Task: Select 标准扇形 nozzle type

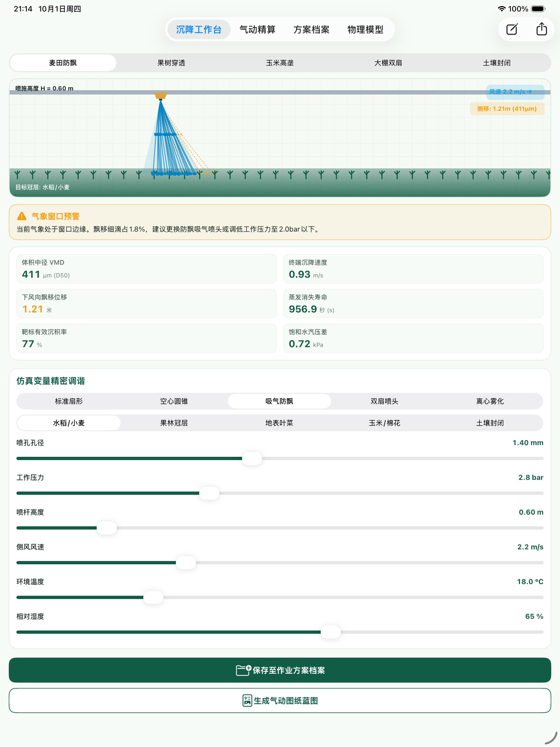Action: (69, 401)
